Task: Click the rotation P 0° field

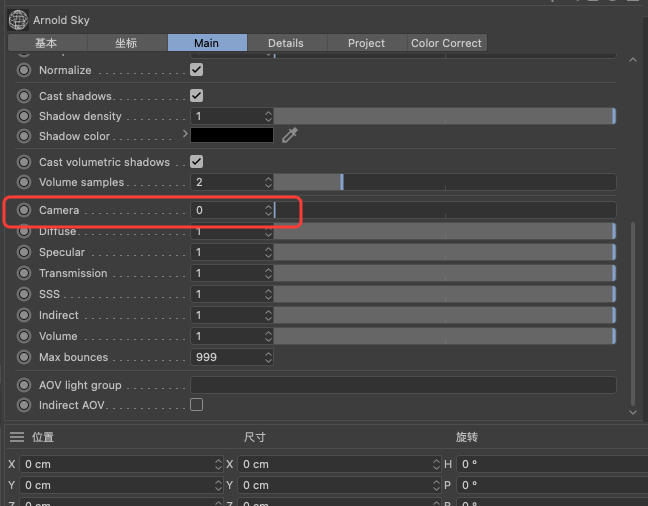Action: coord(552,485)
